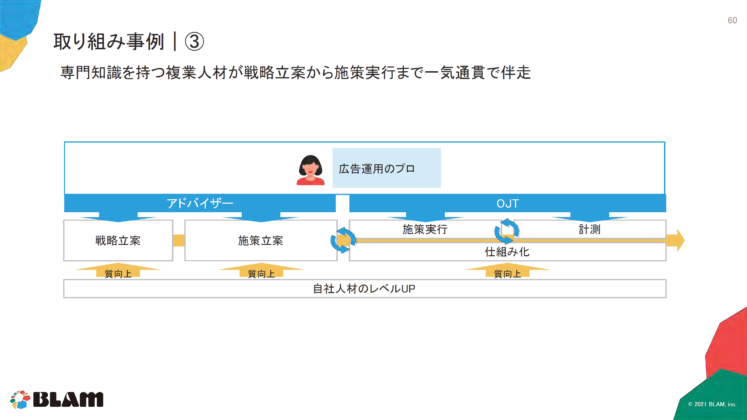Select the 自社人材のレベルUP bar
Viewport: 747px width, 420px height.
(x=364, y=289)
